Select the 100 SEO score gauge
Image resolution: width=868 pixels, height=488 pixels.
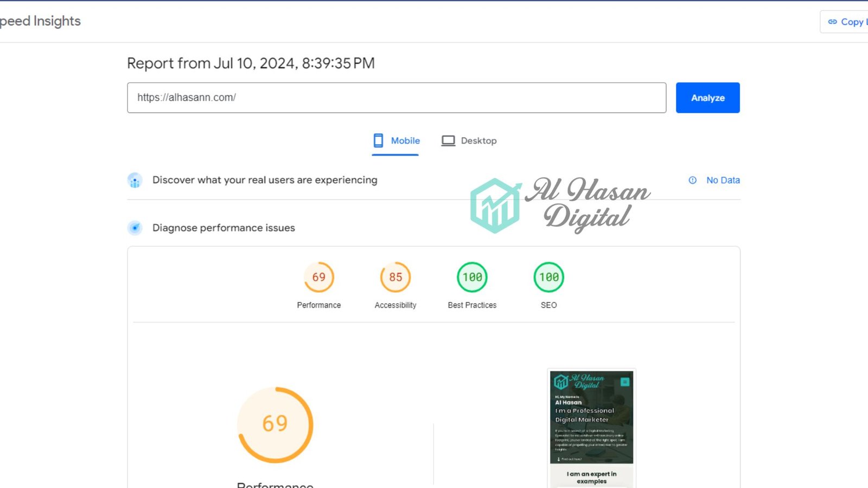click(549, 277)
